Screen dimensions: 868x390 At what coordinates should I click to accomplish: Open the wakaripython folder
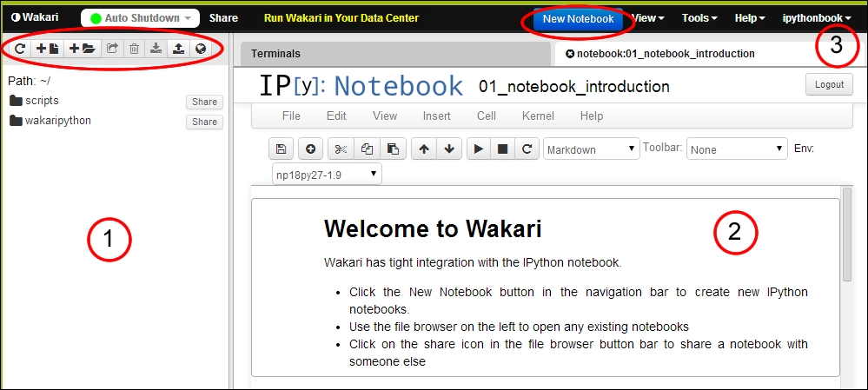(50, 120)
